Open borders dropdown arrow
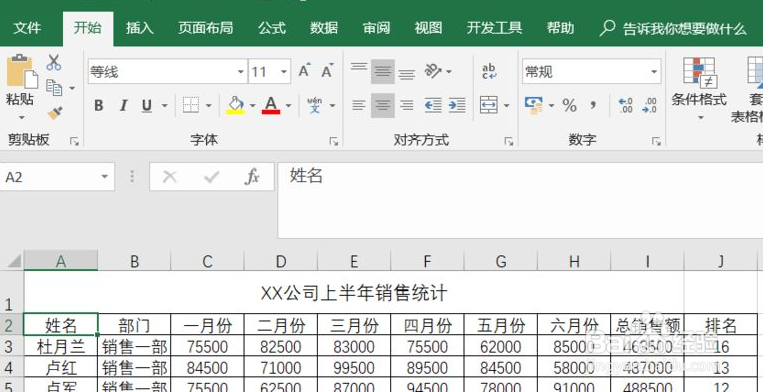Viewport: 763px width, 392px height. coord(209,105)
